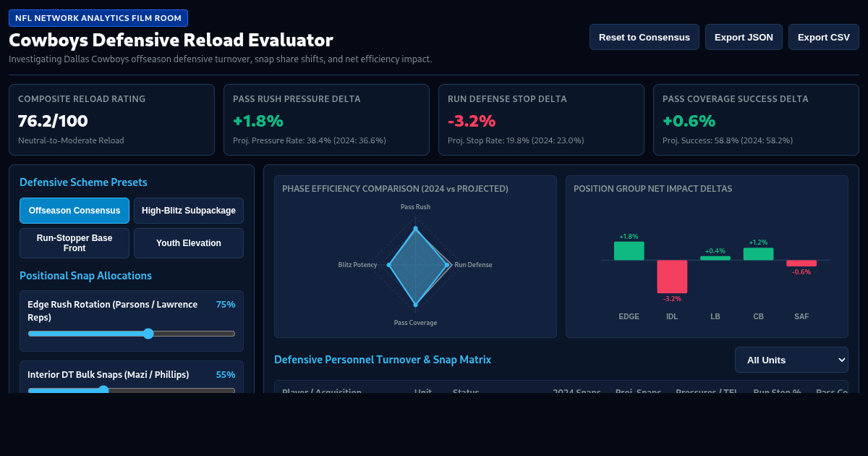Click Neutral-to-Moderate Reload label

point(71,140)
